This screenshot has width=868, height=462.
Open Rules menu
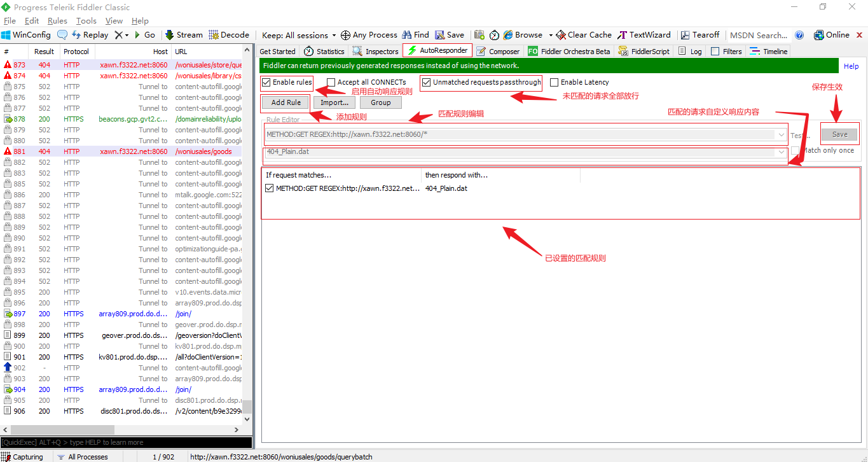point(57,21)
